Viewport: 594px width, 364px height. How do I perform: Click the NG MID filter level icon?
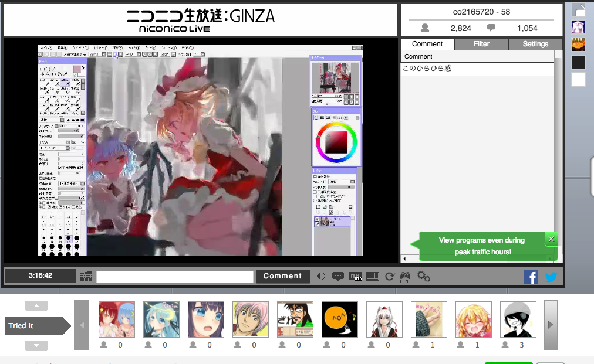[x=356, y=277]
